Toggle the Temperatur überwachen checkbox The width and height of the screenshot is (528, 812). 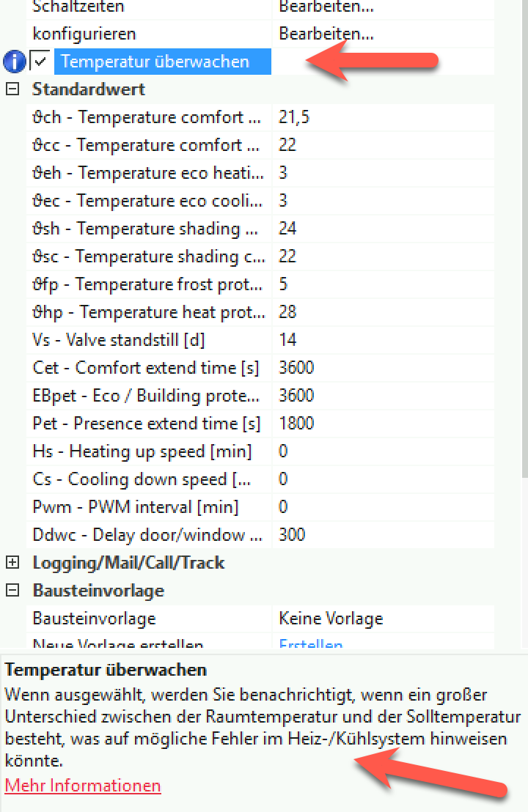click(39, 62)
